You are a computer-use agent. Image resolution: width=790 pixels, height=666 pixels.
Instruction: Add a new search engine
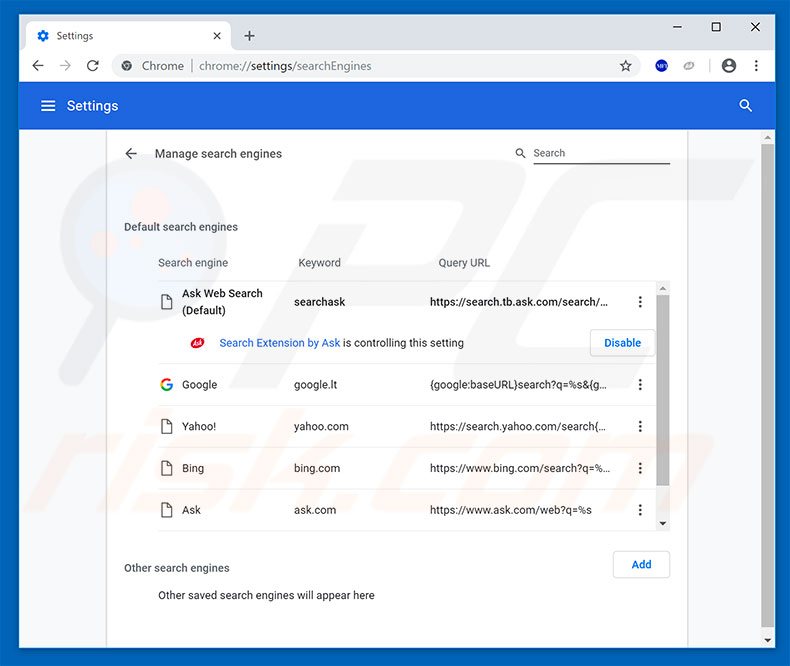pos(641,564)
